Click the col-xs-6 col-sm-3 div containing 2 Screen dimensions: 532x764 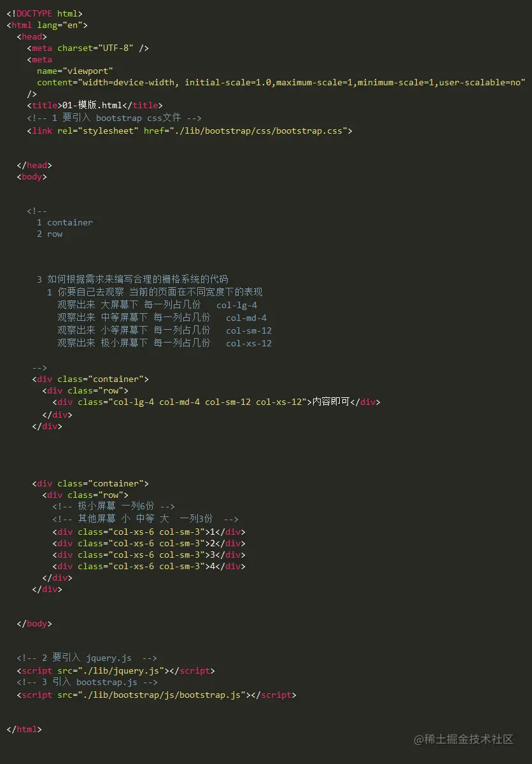click(149, 543)
